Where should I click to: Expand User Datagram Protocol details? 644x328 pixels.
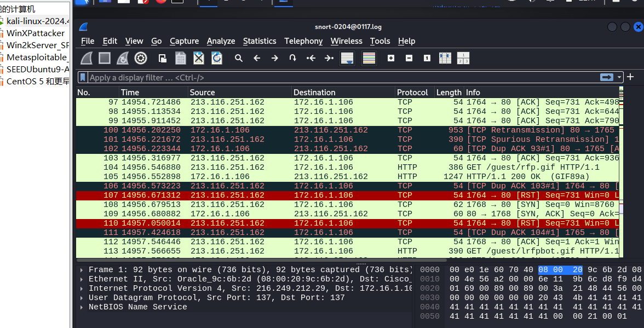pos(82,298)
